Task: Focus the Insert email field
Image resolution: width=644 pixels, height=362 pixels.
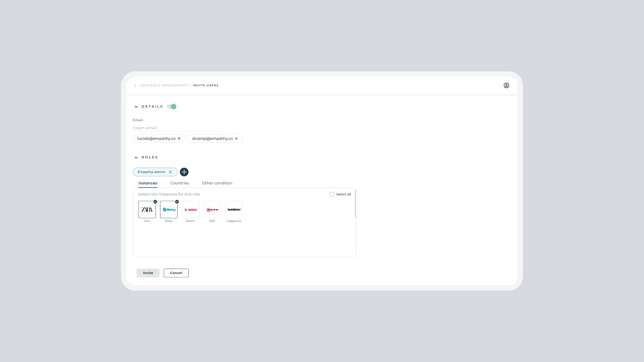Action: 176,128
